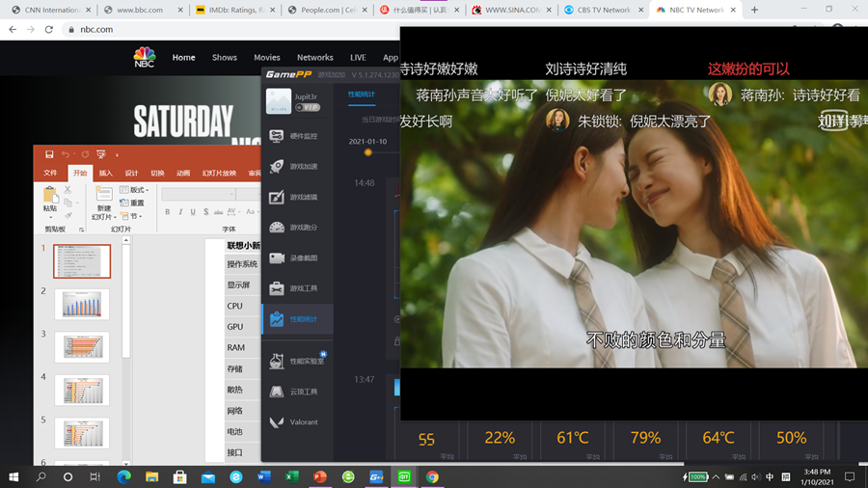This screenshot has width=868, height=488.
Task: Show hidden system tray icons chevron
Action: (716, 477)
